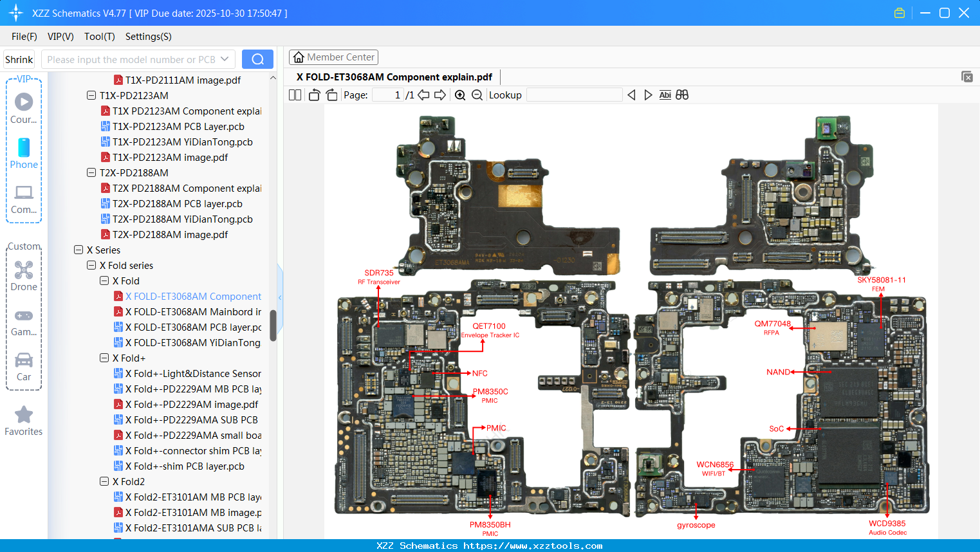Zoom in on the PDF page
The width and height of the screenshot is (980, 552).
(x=460, y=95)
